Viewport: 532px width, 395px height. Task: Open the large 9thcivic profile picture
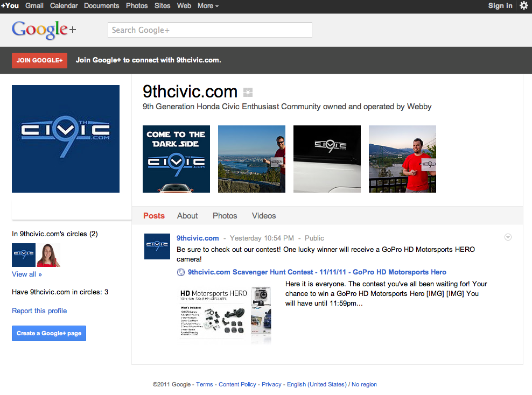click(x=66, y=139)
